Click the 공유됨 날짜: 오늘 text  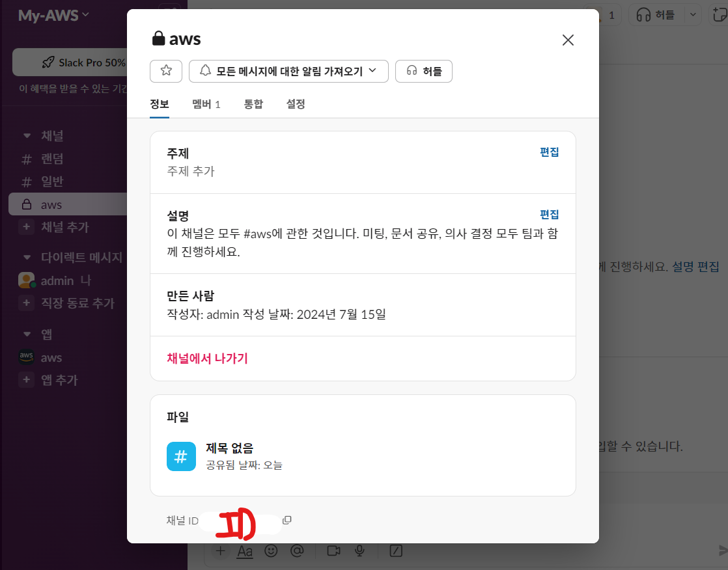tap(244, 465)
